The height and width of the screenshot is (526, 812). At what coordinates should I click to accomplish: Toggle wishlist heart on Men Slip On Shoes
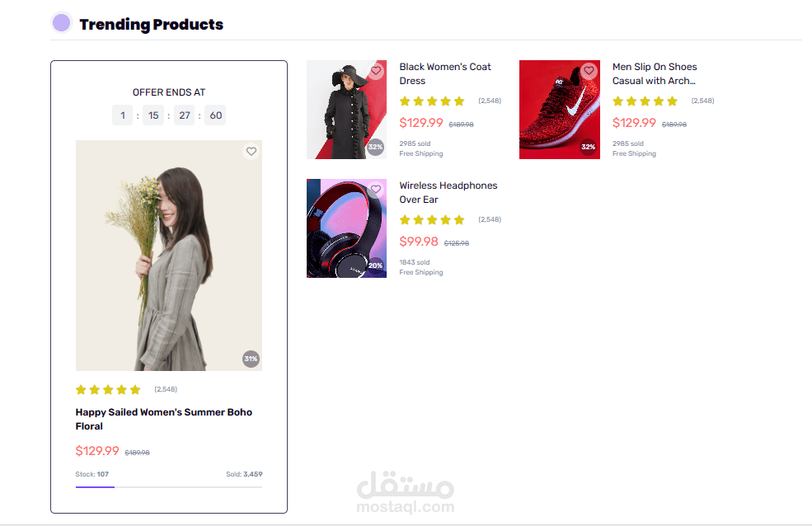[x=589, y=72]
